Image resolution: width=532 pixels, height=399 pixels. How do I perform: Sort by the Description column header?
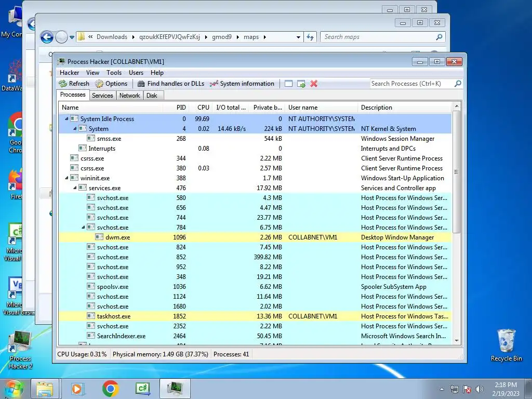coord(404,108)
